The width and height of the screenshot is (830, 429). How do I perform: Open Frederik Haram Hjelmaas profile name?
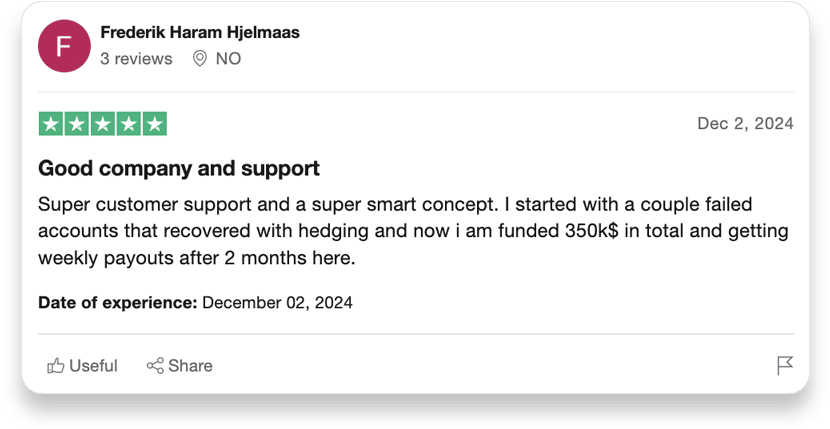coord(200,32)
